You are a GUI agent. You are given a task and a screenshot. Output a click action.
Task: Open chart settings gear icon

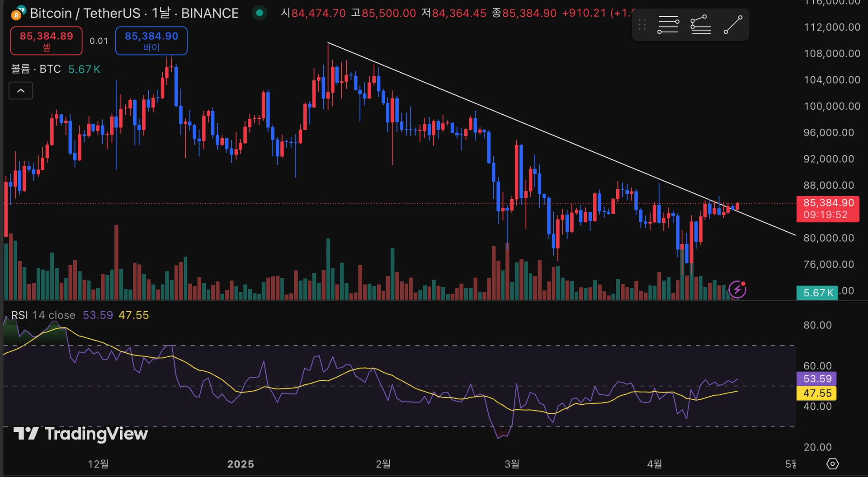832,464
